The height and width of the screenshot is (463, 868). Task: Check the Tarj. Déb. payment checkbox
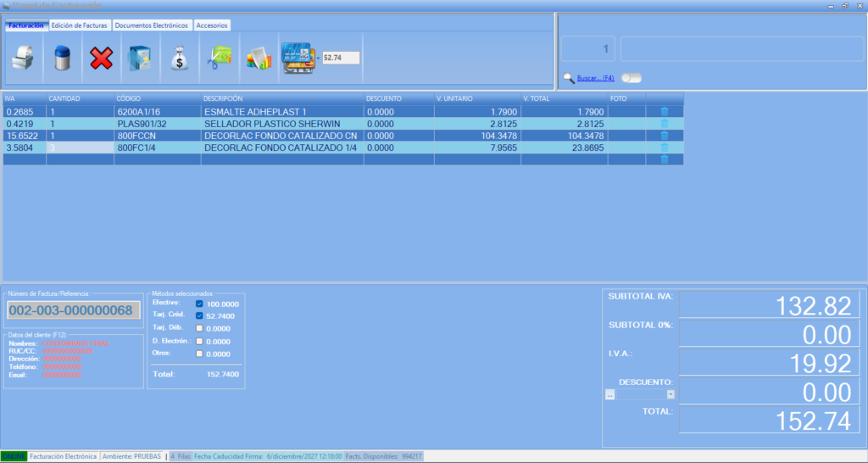(199, 328)
